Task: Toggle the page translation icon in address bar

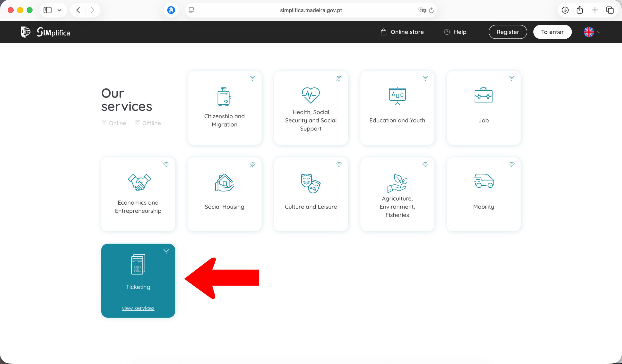Action: (x=422, y=10)
